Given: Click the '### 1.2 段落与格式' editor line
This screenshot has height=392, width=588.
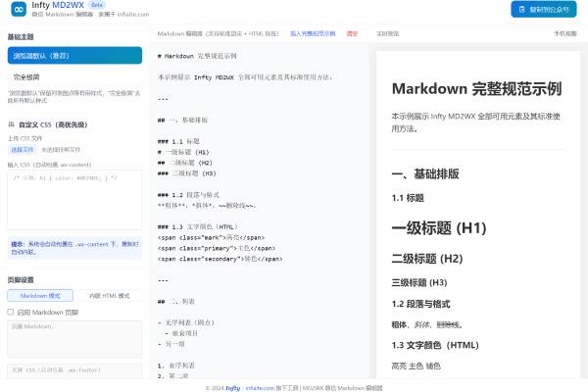Looking at the screenshot, I should point(188,195).
